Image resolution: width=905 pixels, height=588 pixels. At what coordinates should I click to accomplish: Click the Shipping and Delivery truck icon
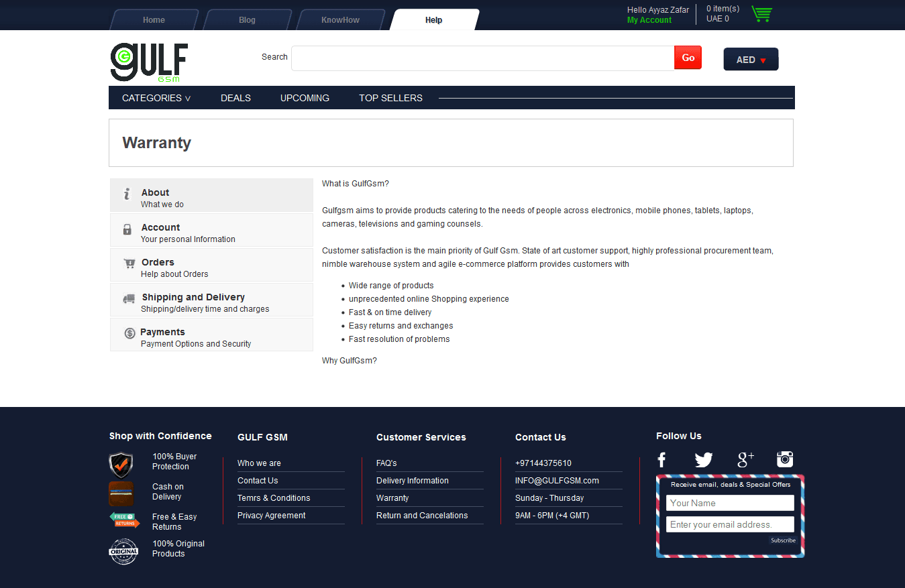point(129,299)
